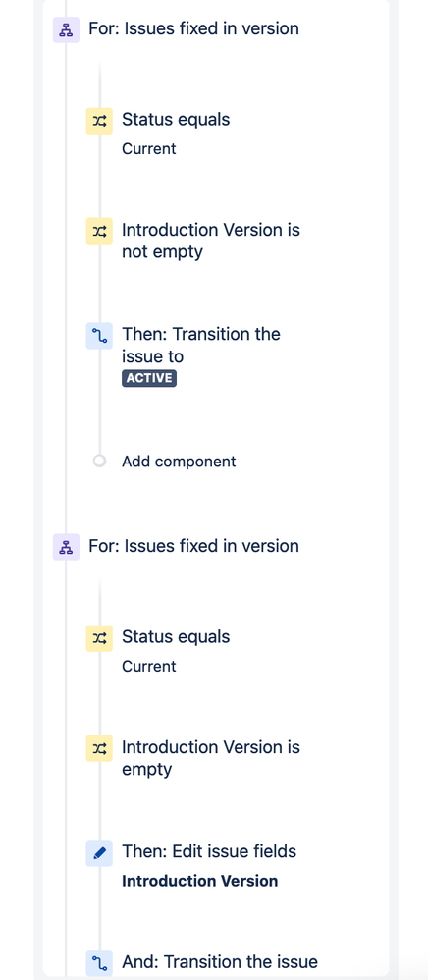
Task: Open the 'Introduction Version is not empty' condition
Action: pos(211,241)
